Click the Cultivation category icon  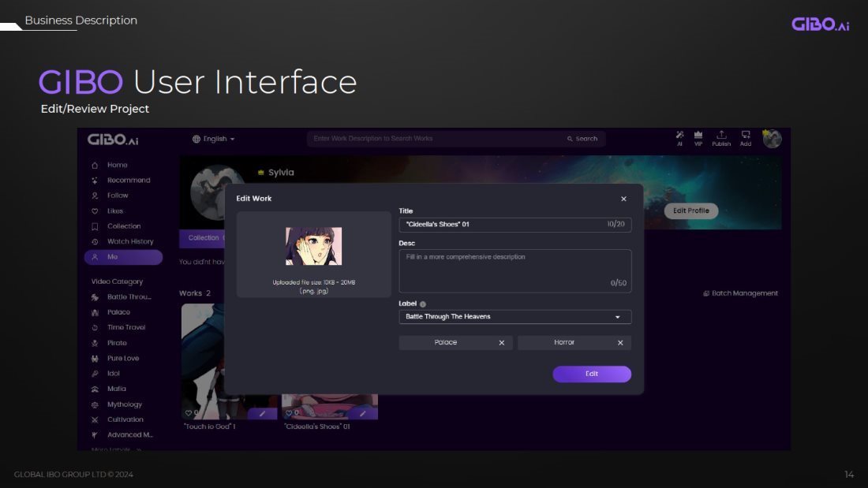pos(95,420)
